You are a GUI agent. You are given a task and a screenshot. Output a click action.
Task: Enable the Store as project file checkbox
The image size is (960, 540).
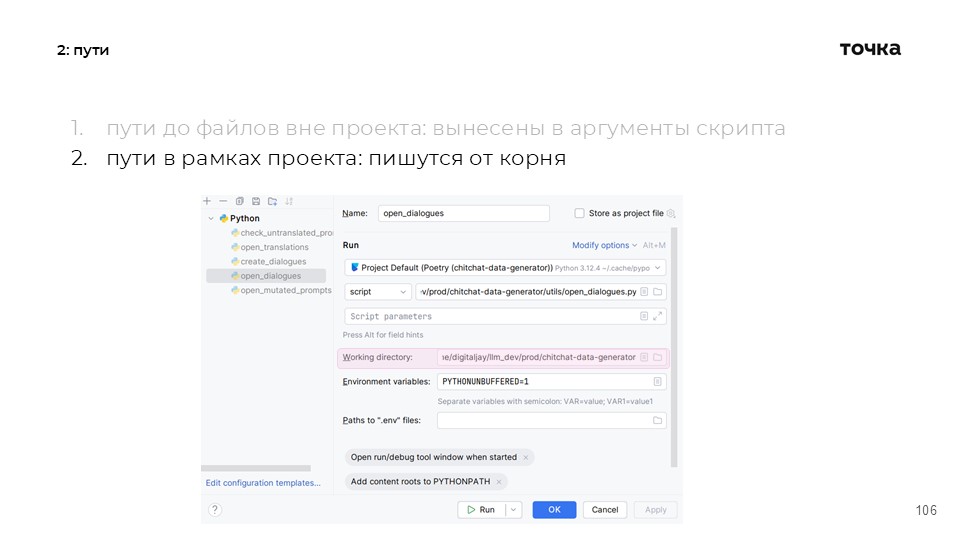579,213
